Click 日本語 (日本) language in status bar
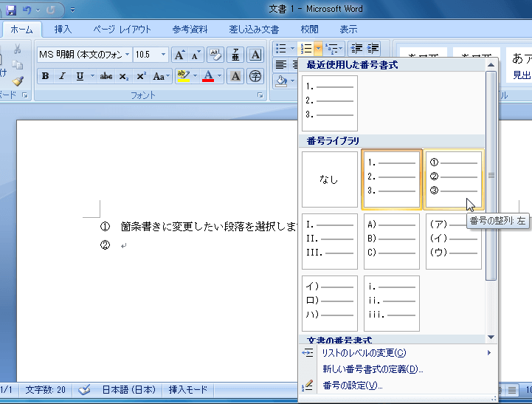 (129, 390)
